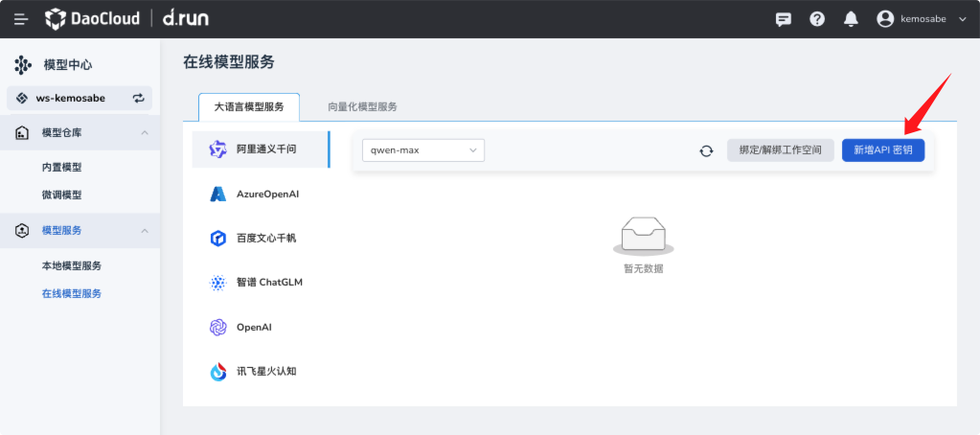Open the notifications bell
This screenshot has height=435, width=980.
coord(851,19)
